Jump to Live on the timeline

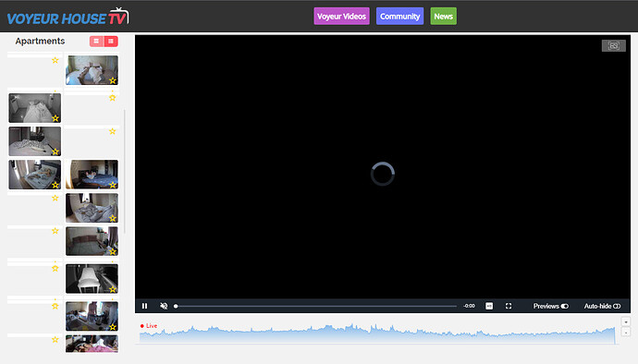(x=149, y=326)
